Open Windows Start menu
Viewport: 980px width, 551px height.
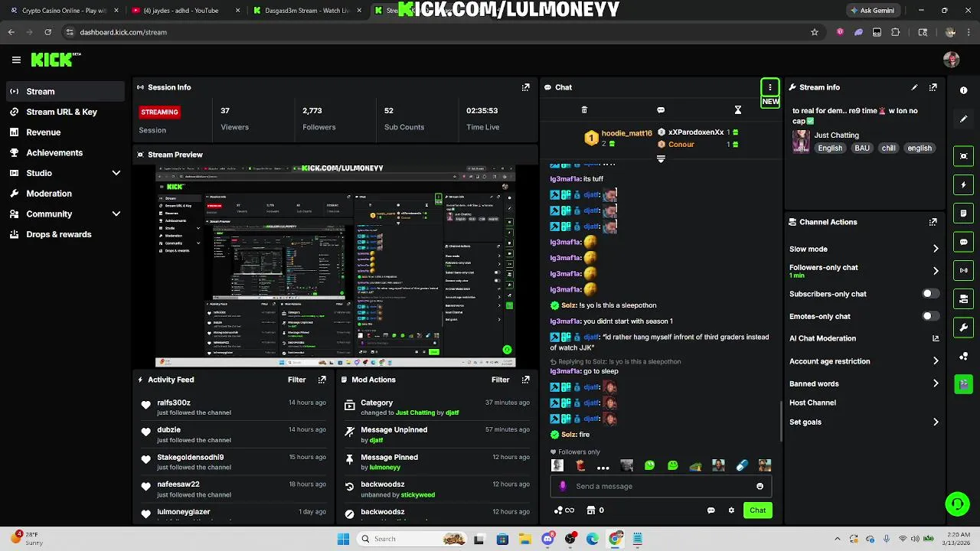(343, 539)
